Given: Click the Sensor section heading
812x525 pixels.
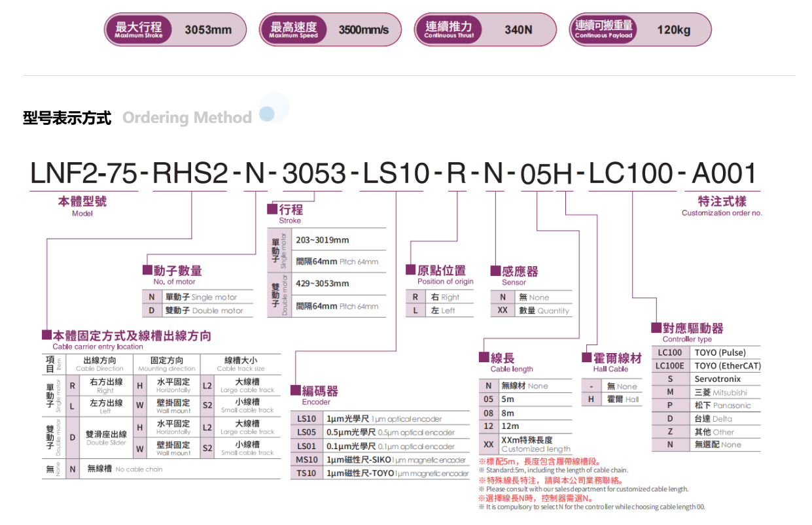Looking at the screenshot, I should (x=514, y=275).
